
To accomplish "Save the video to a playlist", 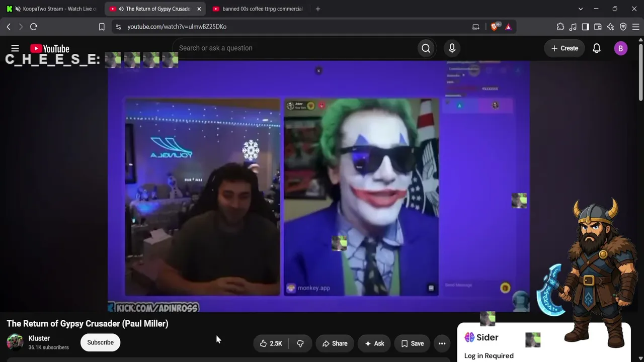I will (x=412, y=343).
